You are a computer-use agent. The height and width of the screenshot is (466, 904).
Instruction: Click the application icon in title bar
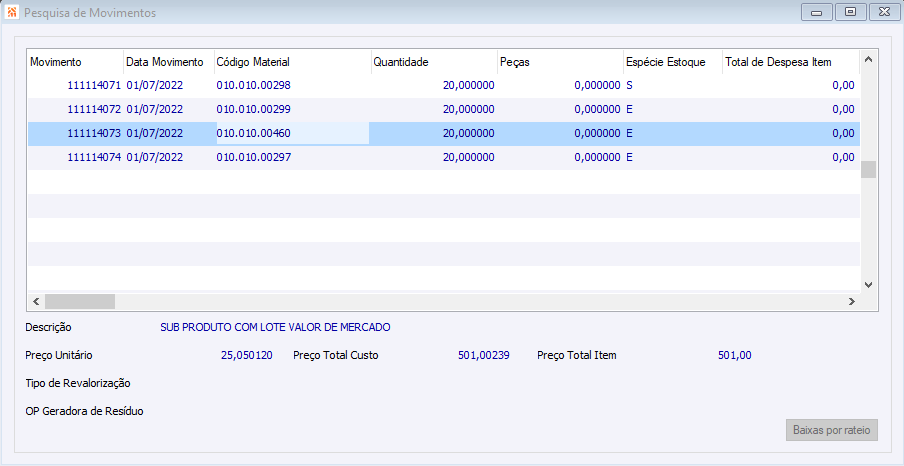[12, 14]
